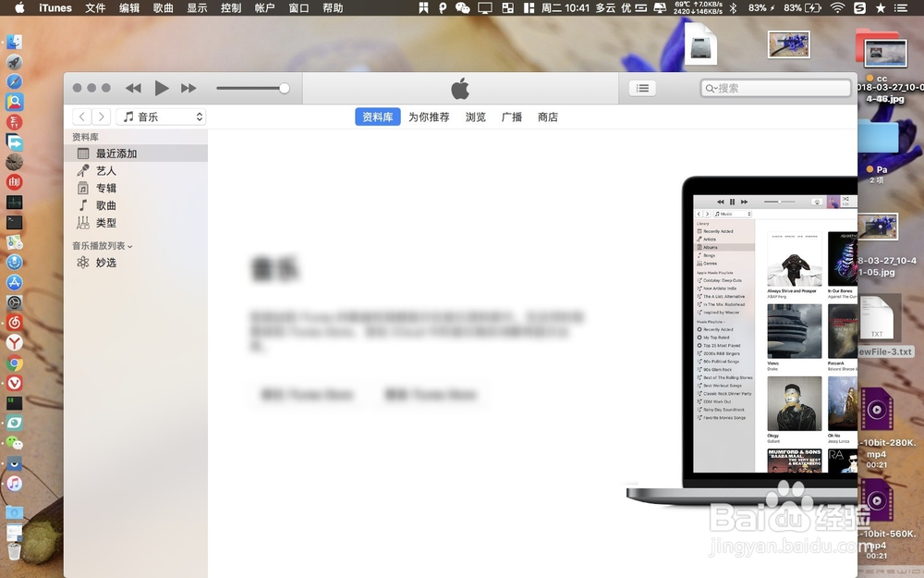Screen dimensions: 924x578
Task: Open the 帐户 menu
Action: [x=264, y=7]
